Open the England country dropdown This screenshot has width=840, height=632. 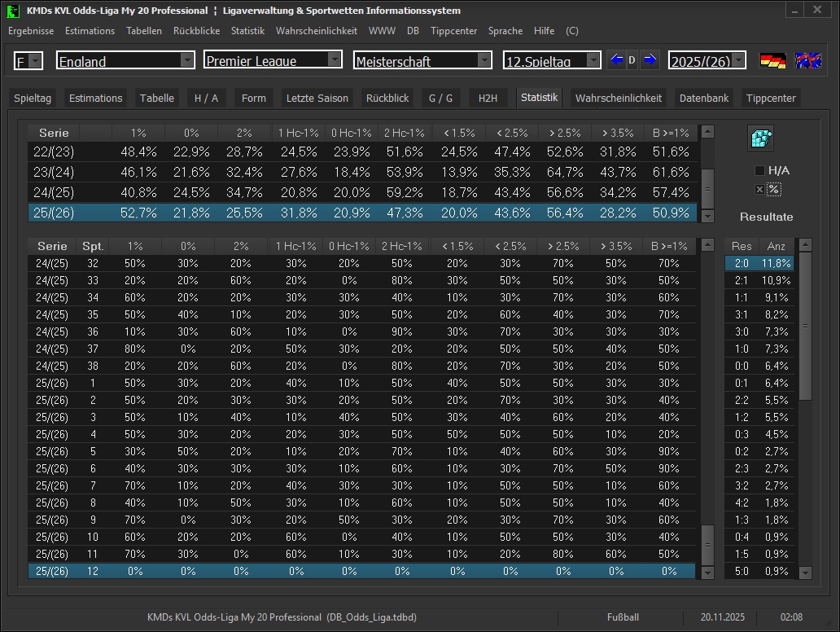point(187,60)
